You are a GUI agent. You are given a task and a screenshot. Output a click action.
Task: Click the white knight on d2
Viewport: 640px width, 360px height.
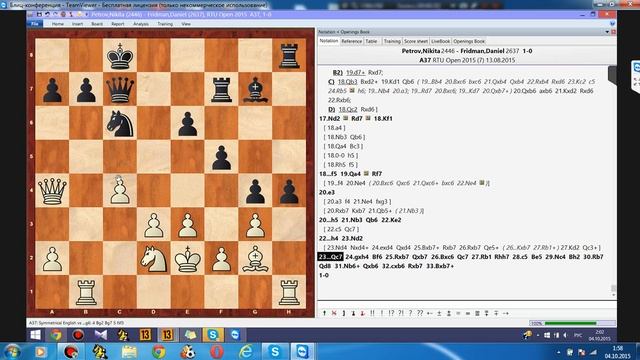point(154,259)
